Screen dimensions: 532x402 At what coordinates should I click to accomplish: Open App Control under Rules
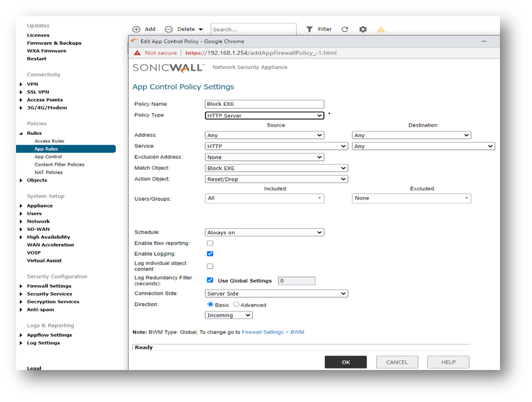pos(48,157)
